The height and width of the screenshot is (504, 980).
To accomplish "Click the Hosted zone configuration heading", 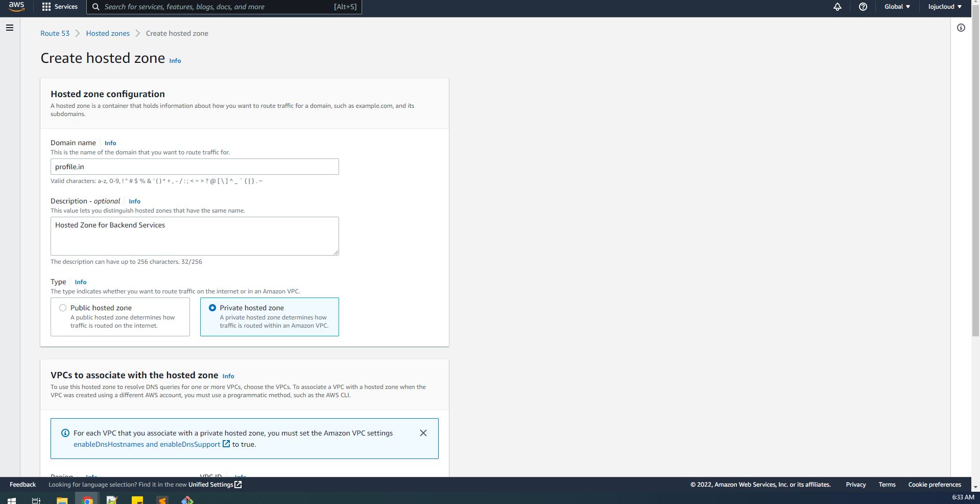I will coord(108,94).
